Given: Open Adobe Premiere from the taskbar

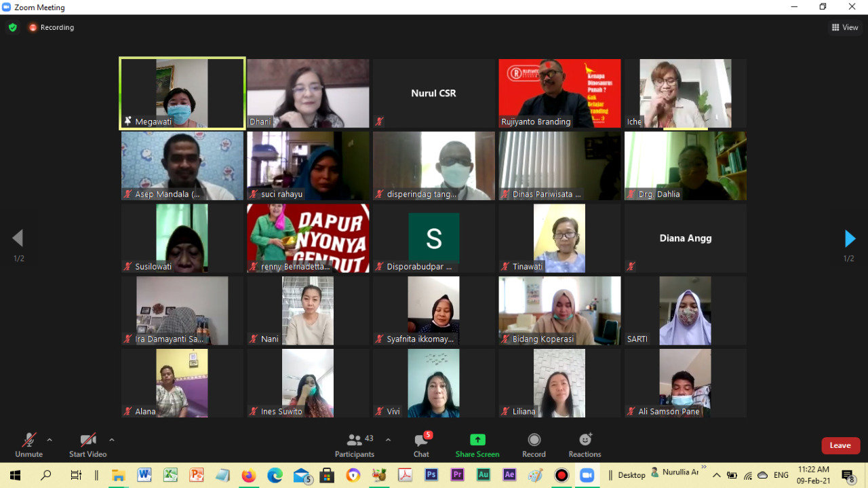Looking at the screenshot, I should 457,475.
